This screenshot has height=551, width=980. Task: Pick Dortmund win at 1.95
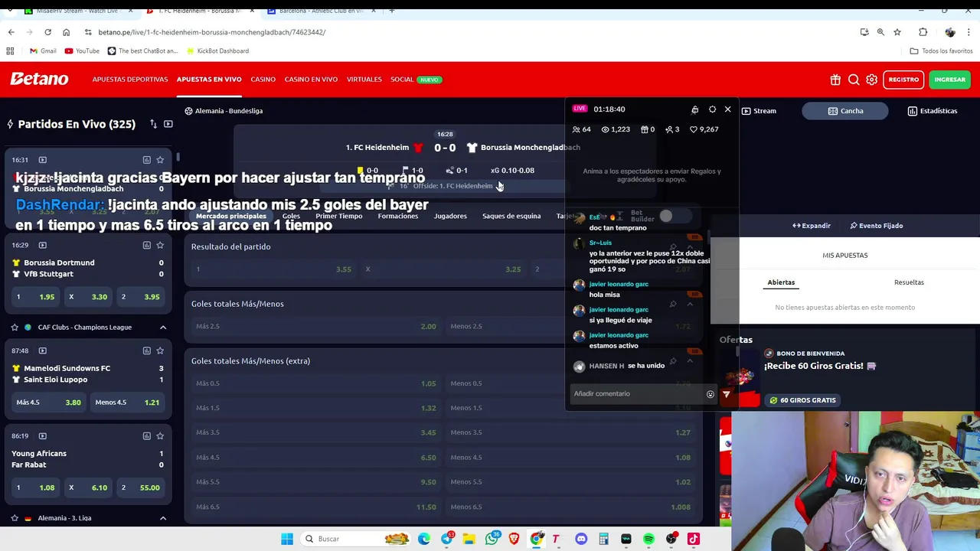pos(36,297)
